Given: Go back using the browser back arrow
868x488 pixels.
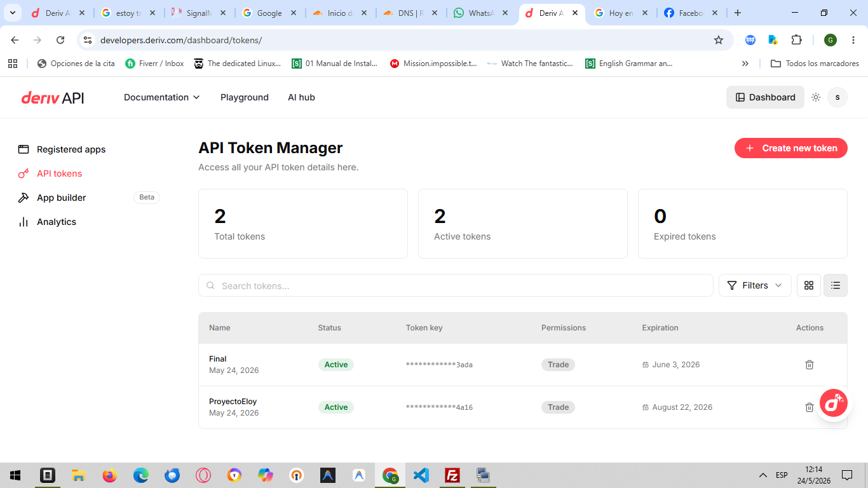Looking at the screenshot, I should pyautogui.click(x=15, y=40).
